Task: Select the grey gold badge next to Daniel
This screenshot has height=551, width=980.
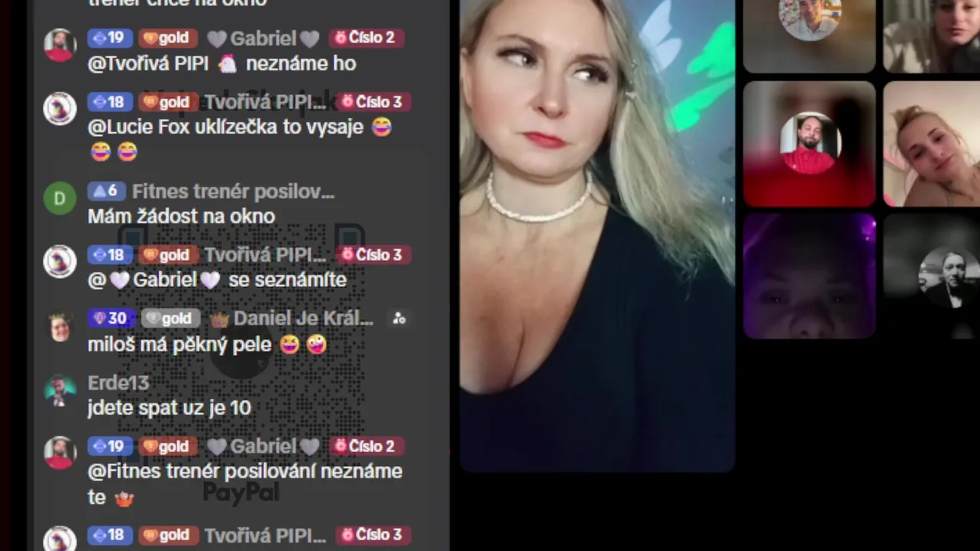Action: (x=171, y=318)
